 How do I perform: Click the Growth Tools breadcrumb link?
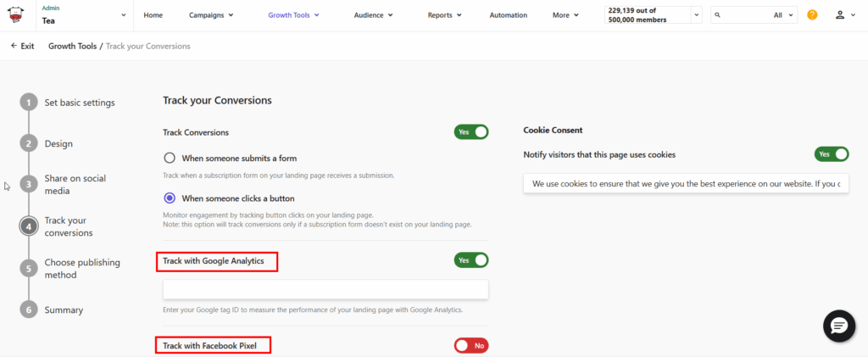point(73,46)
